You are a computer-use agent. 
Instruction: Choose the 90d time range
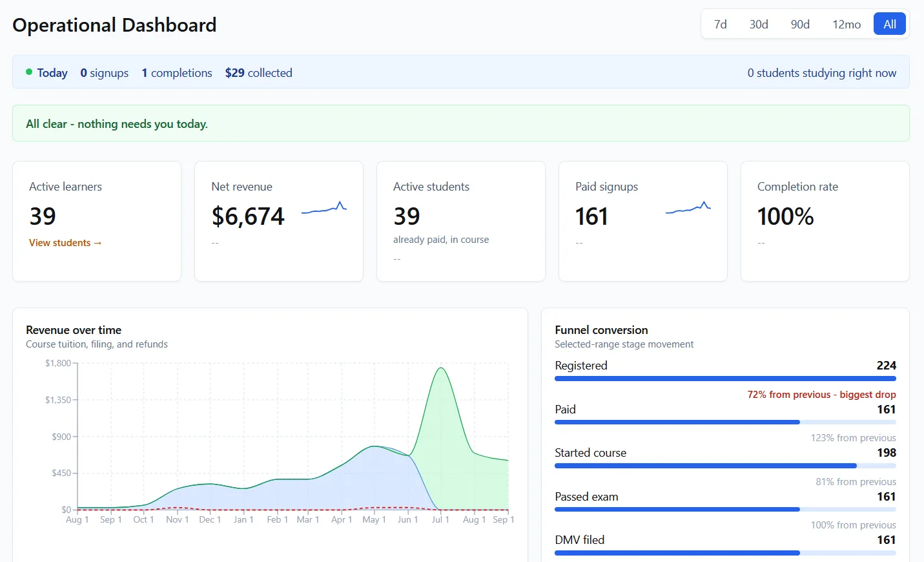click(x=800, y=24)
